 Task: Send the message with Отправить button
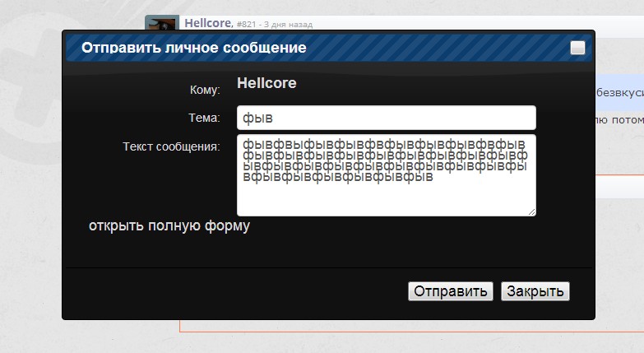(451, 291)
